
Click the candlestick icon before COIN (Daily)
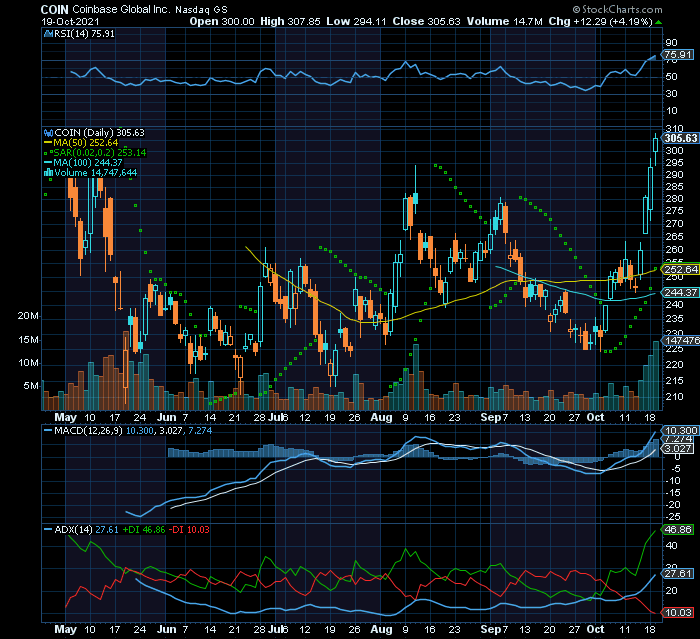point(49,133)
